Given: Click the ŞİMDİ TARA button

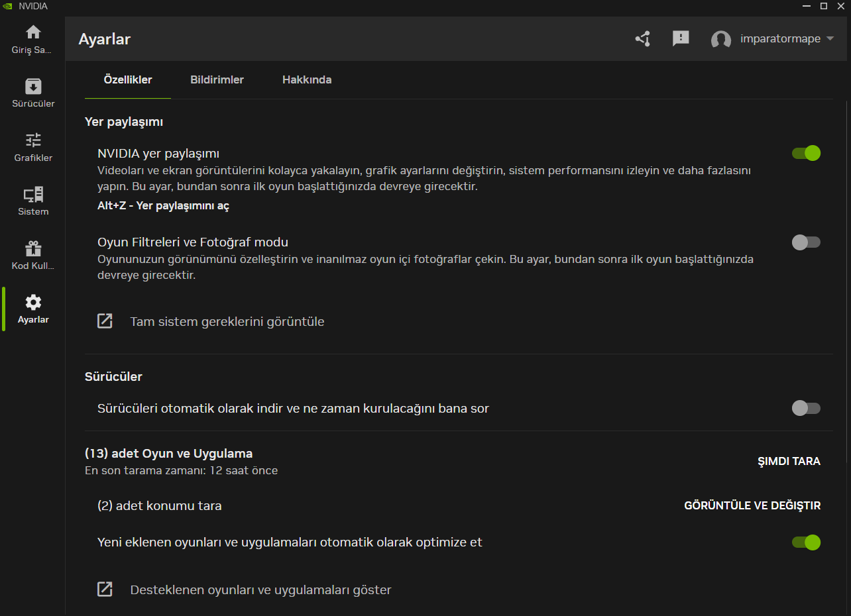Looking at the screenshot, I should coord(789,462).
